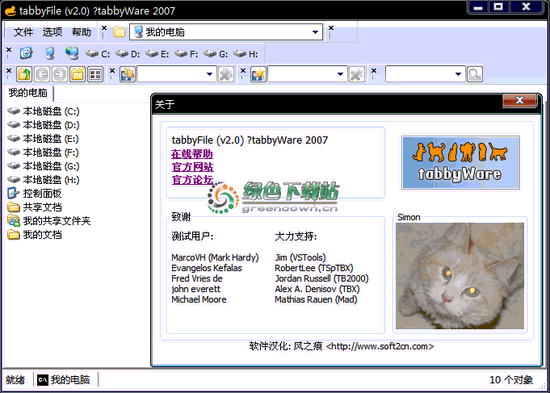Click the refresh icon in drive toolbar

(26, 53)
